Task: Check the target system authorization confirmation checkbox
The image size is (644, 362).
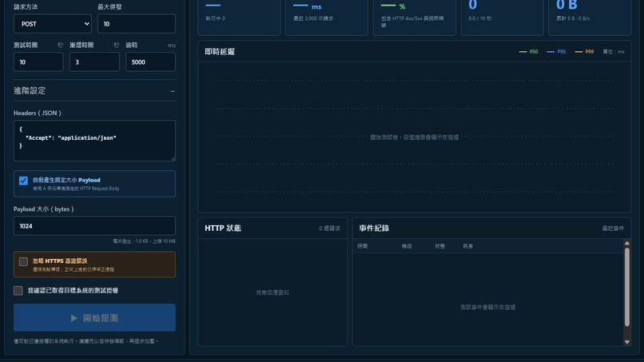Action: (x=18, y=291)
